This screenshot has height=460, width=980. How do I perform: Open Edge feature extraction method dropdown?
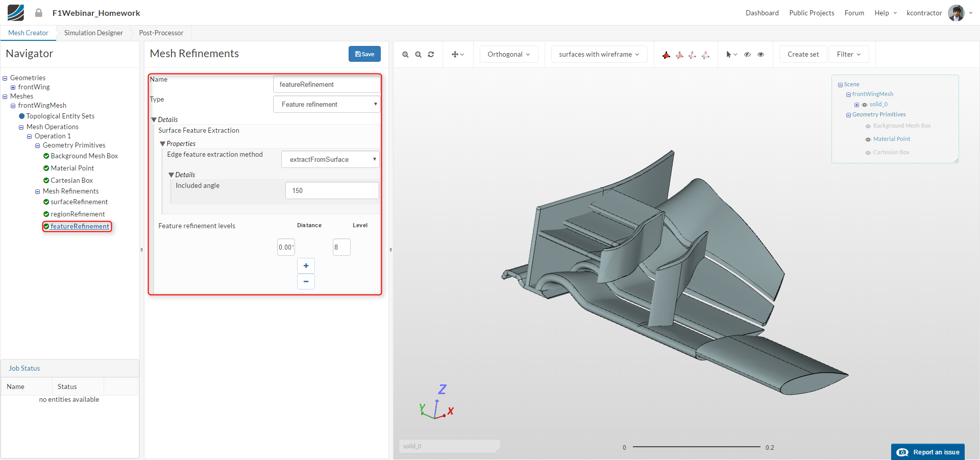coord(330,159)
